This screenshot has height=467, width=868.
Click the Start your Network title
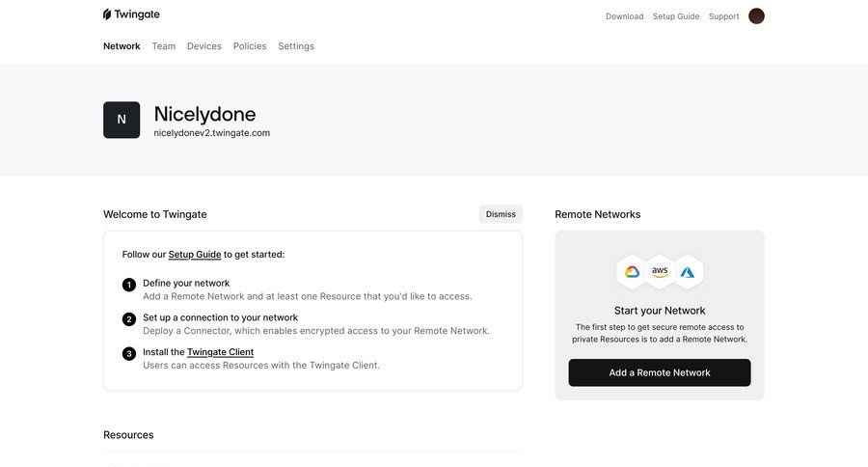pyautogui.click(x=660, y=311)
